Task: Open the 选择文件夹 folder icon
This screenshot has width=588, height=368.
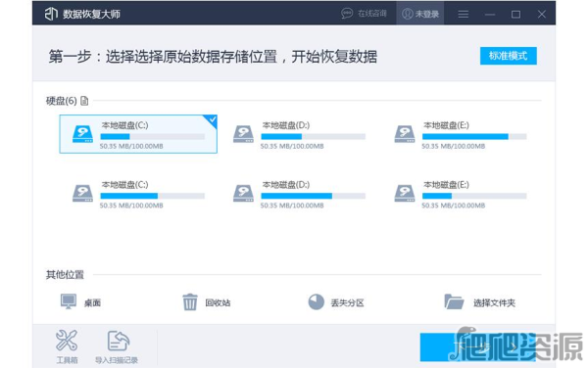Action: (x=454, y=301)
